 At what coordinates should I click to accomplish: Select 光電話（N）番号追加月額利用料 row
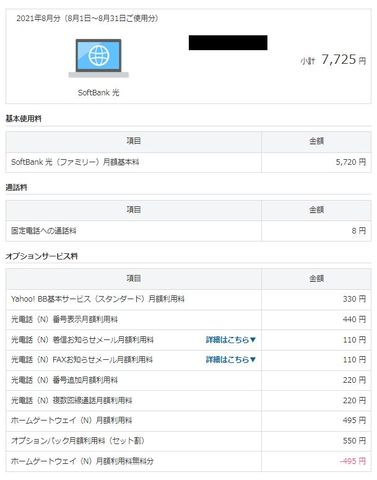[x=188, y=380]
